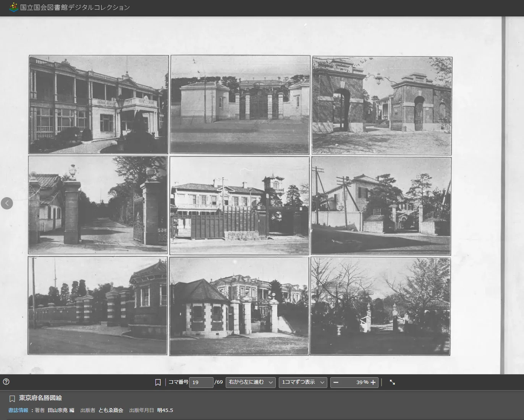Click the stone gate pillars with lamps photo

tap(98, 204)
